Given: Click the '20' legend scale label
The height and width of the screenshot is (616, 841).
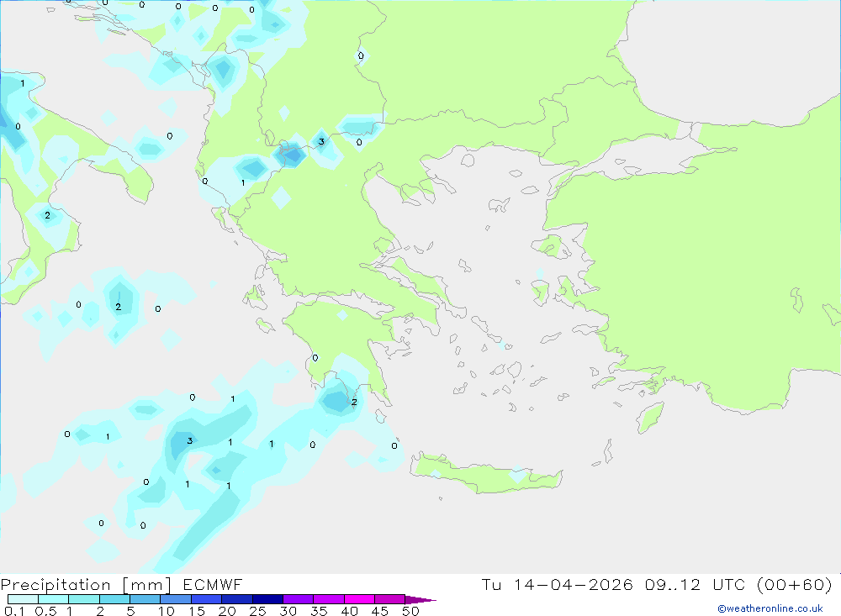Looking at the screenshot, I should 227,611.
